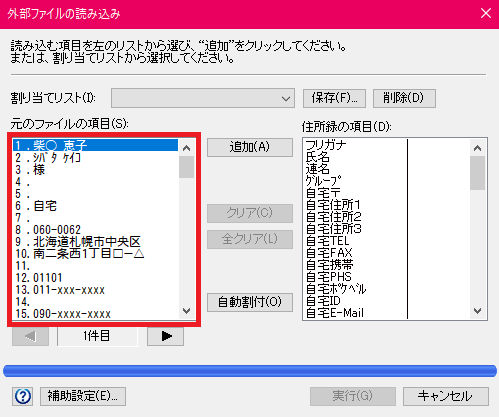This screenshot has height=417, width=499.
Task: Go to previous record with left arrow
Action: pos(30,336)
